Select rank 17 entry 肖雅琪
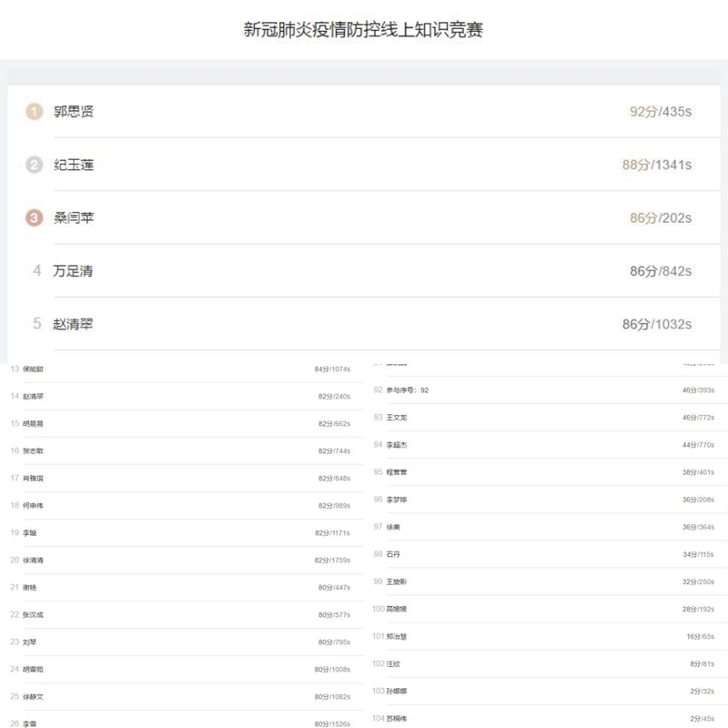The width and height of the screenshot is (728, 728). [33, 478]
